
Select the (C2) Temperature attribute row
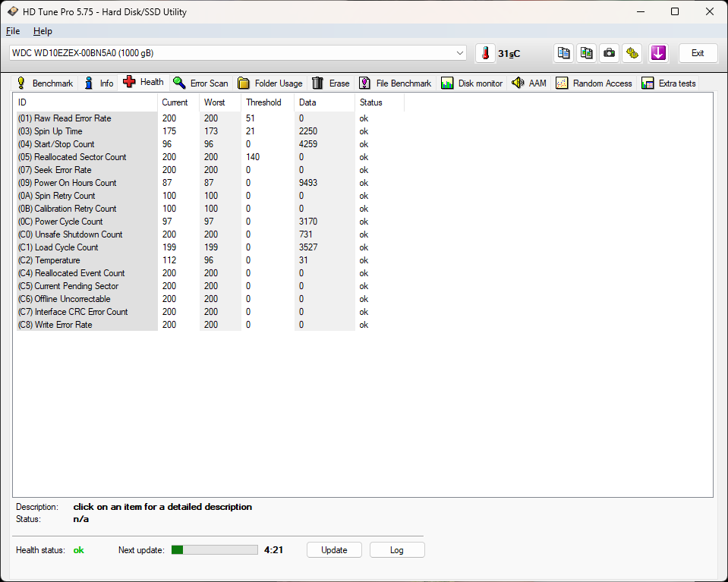click(x=210, y=260)
